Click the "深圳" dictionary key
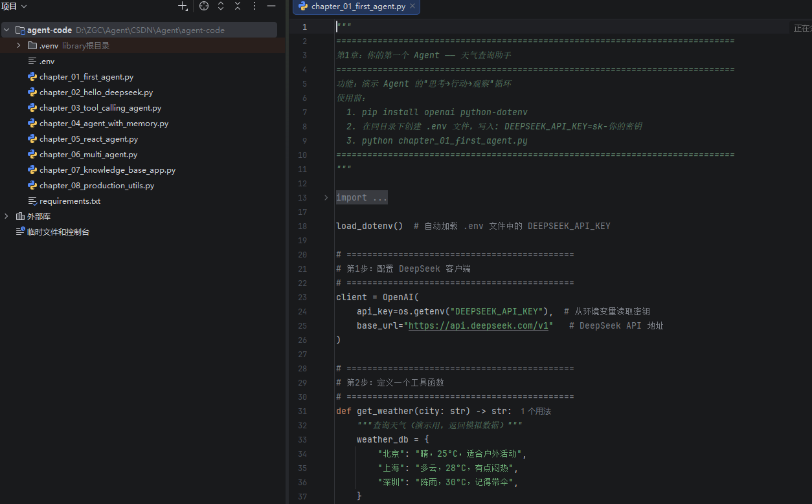This screenshot has width=812, height=504. tap(390, 483)
